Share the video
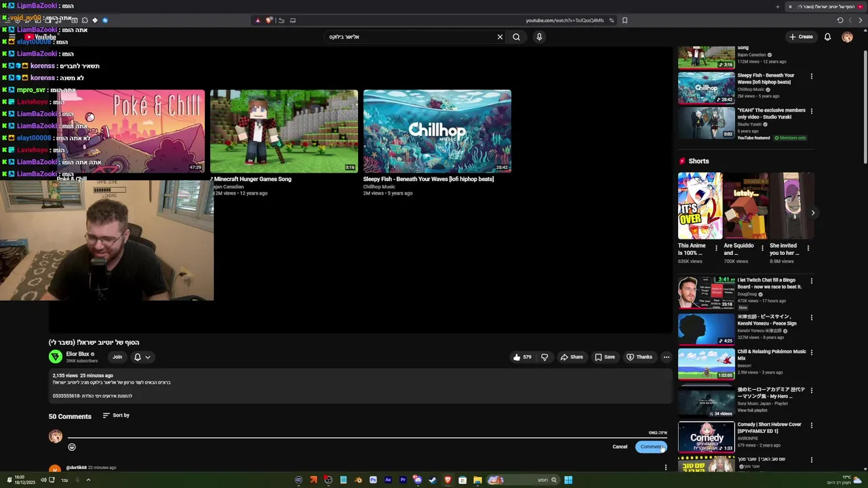The height and width of the screenshot is (488, 868). coord(571,357)
